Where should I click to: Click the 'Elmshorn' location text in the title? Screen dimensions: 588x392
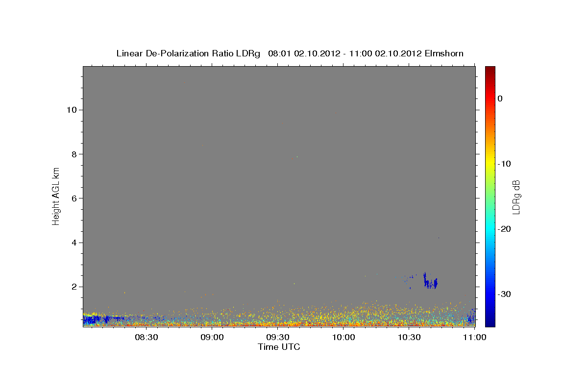(x=444, y=53)
